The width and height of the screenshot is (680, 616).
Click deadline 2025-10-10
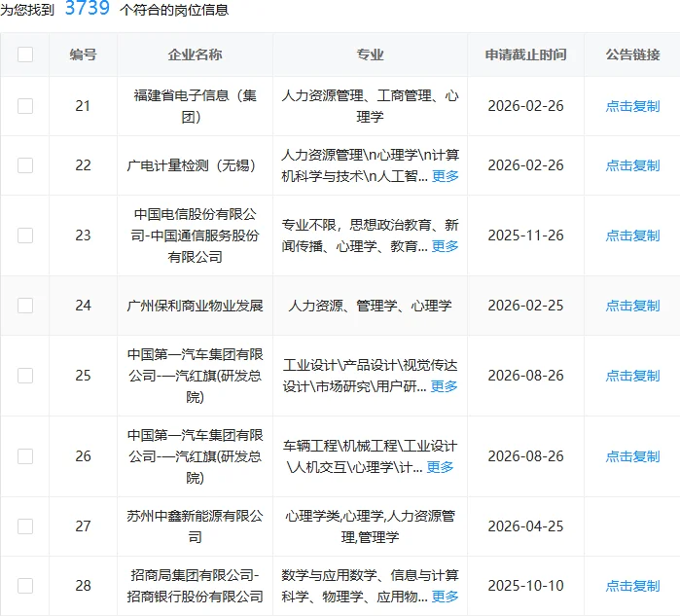[x=525, y=586]
